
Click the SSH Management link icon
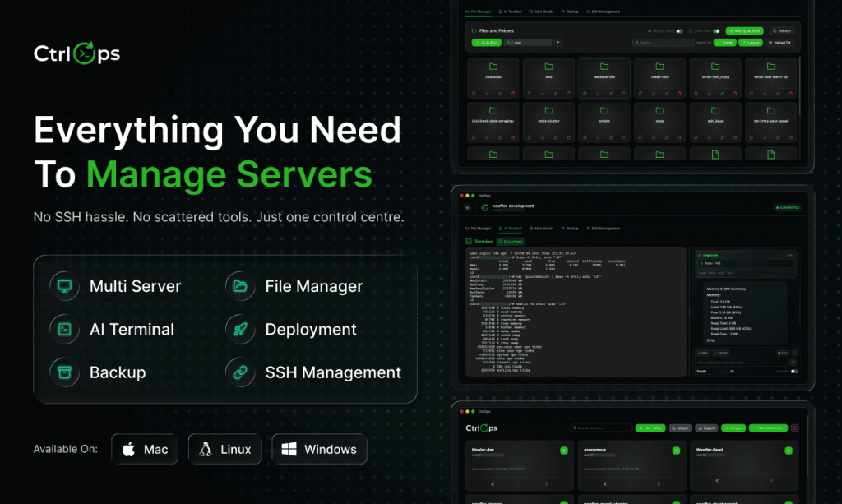tap(240, 372)
